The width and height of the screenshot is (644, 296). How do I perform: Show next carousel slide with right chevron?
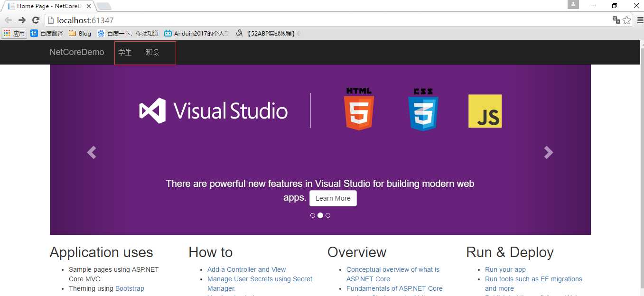[549, 152]
